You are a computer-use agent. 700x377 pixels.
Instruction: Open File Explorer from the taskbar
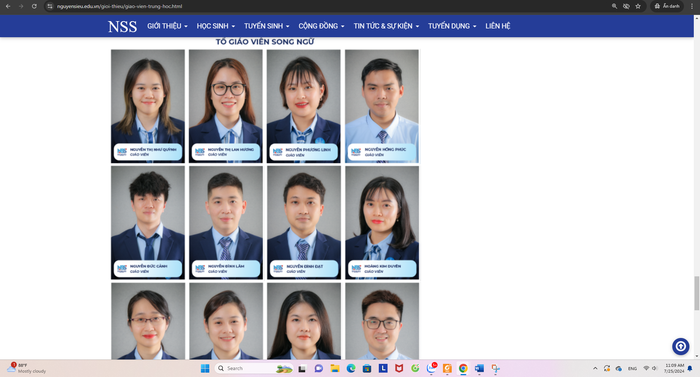(x=335, y=368)
